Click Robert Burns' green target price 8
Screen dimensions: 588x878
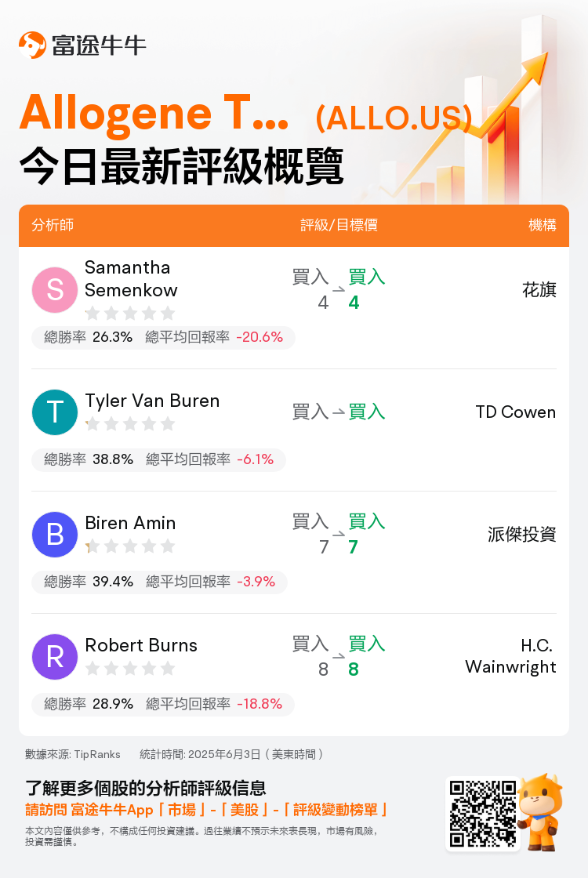[x=354, y=669]
